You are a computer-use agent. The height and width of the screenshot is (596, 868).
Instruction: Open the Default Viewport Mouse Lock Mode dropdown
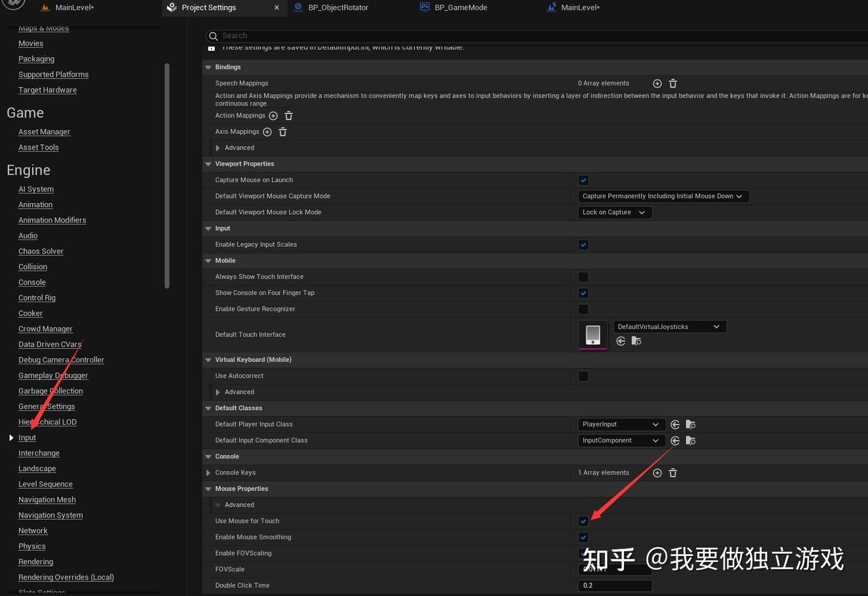(x=614, y=212)
